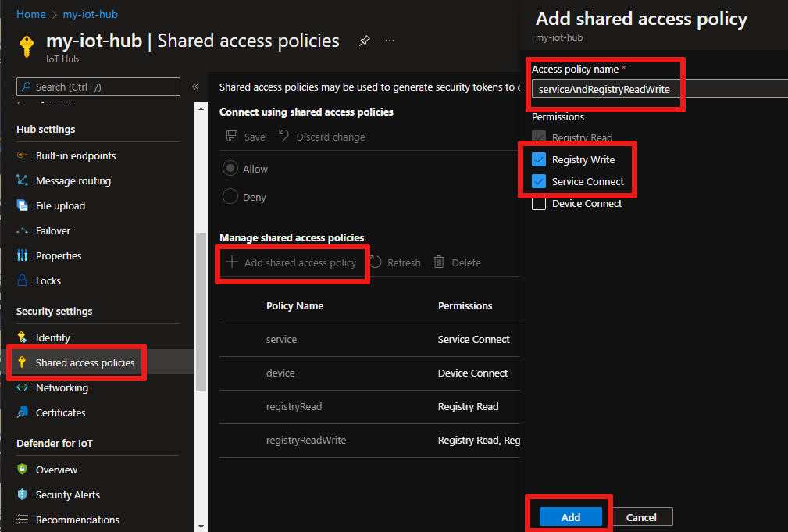The image size is (788, 532).
Task: Uncheck the Registry Write checkbox
Action: (539, 159)
